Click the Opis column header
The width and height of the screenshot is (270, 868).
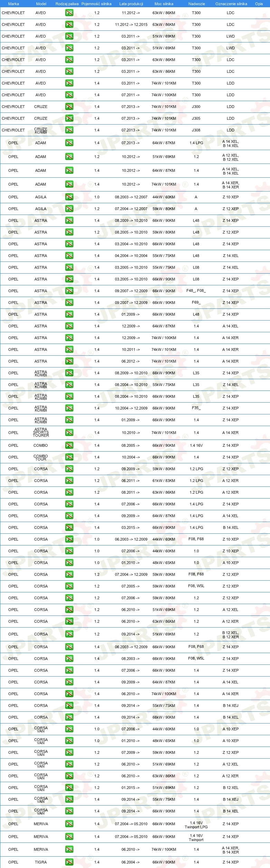pos(259,4)
